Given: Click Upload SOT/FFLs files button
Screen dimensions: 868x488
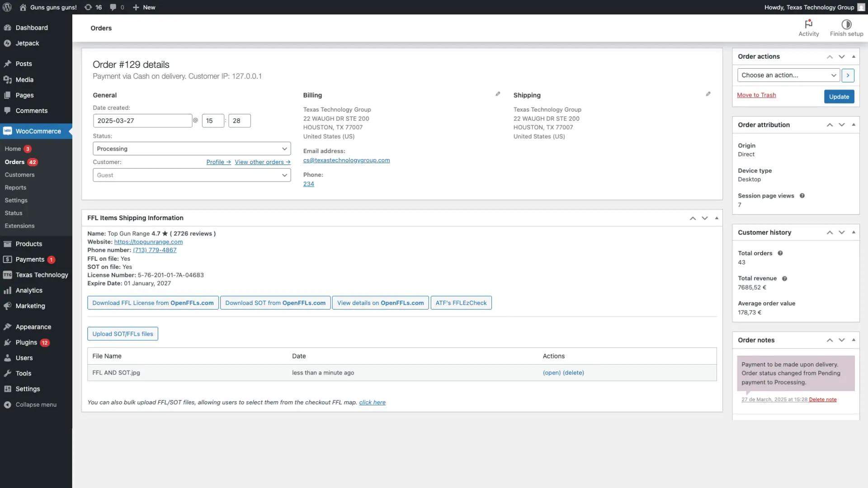Looking at the screenshot, I should pos(123,334).
